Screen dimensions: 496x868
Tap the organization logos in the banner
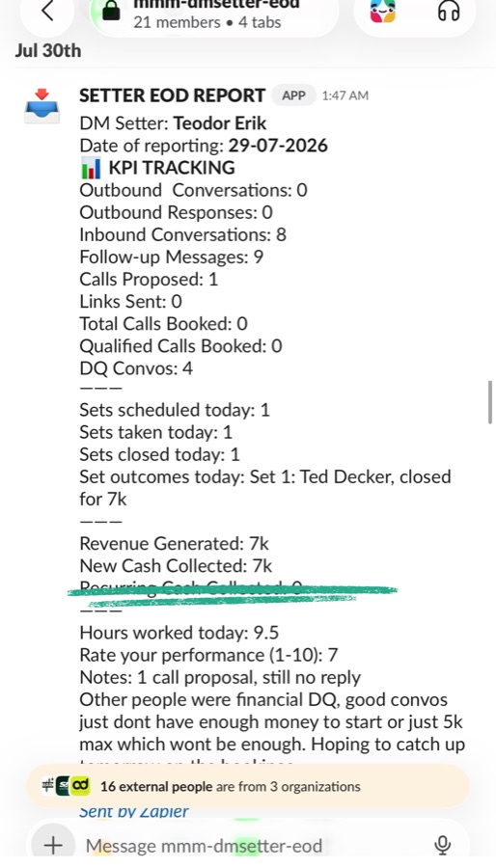(x=66, y=786)
